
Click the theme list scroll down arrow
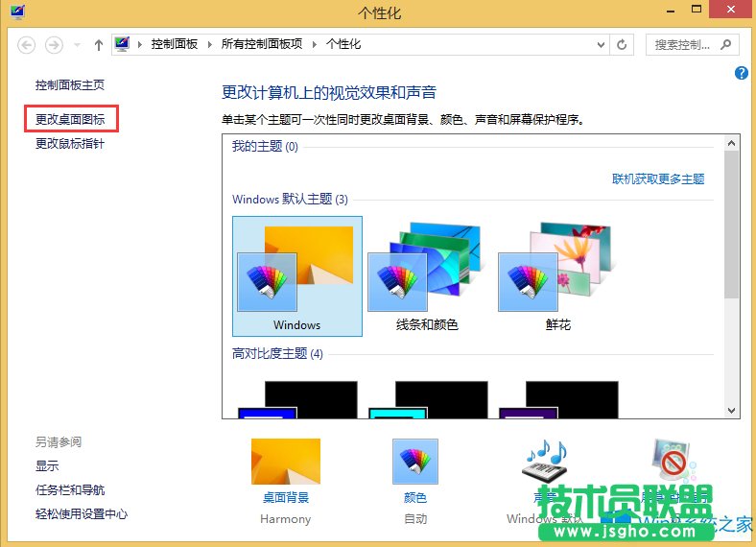731,411
